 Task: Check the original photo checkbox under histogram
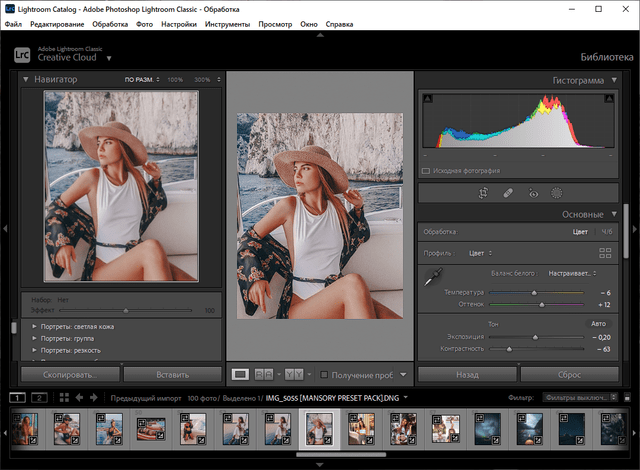427,171
